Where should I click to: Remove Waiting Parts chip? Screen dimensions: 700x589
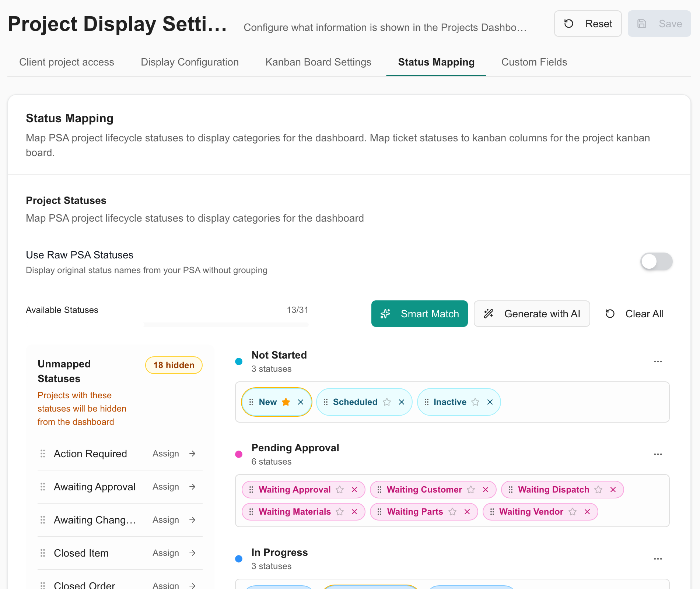(467, 512)
